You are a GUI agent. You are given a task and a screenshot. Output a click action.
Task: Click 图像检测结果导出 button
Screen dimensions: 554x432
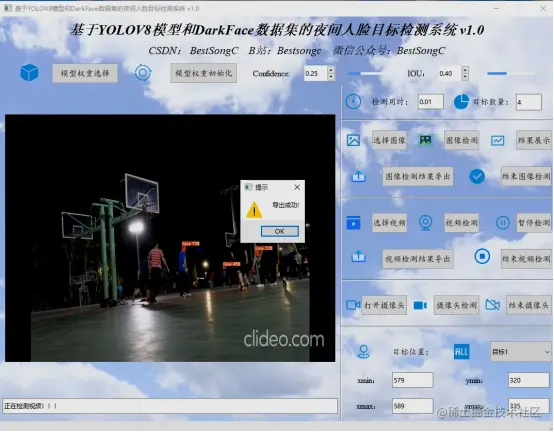click(418, 176)
